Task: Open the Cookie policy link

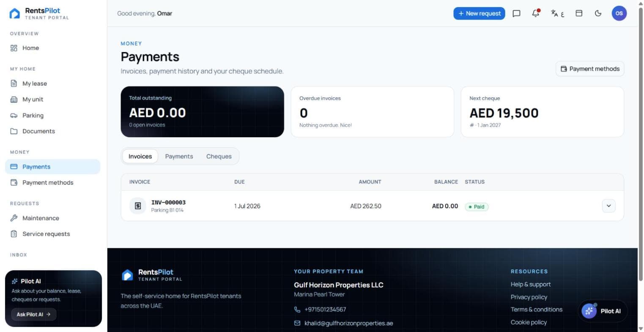Action: pos(529,322)
